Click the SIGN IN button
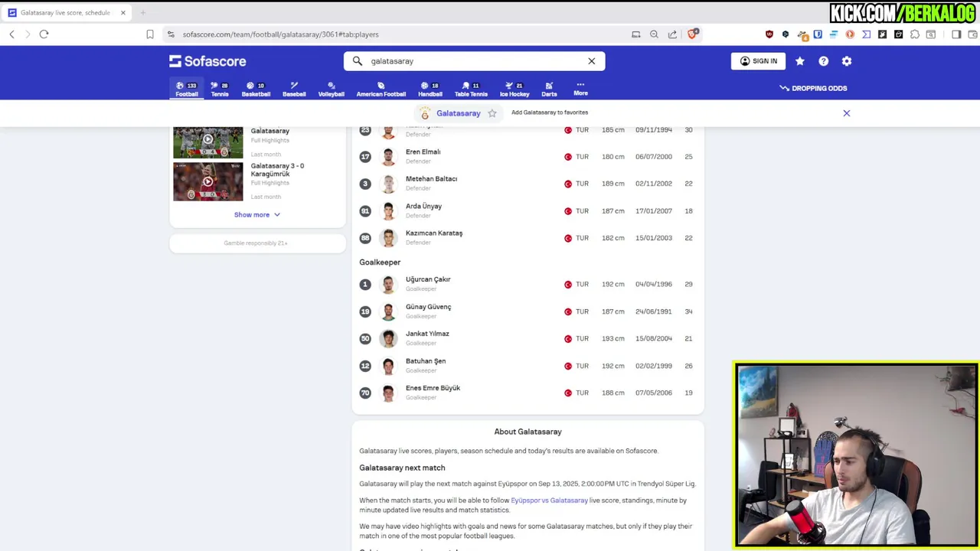Viewport: 980px width, 551px height. pos(758,61)
